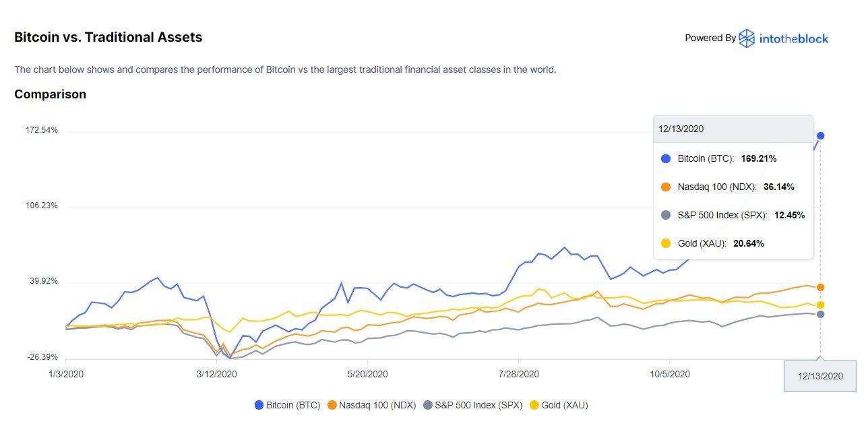Click the Bitcoin vs. Traditional Assets heading

coord(108,38)
